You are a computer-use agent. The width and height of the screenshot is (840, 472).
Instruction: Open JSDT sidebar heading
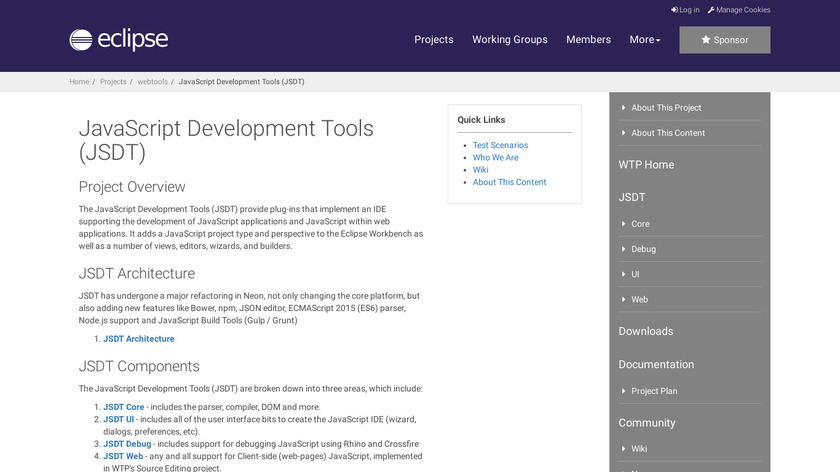632,197
